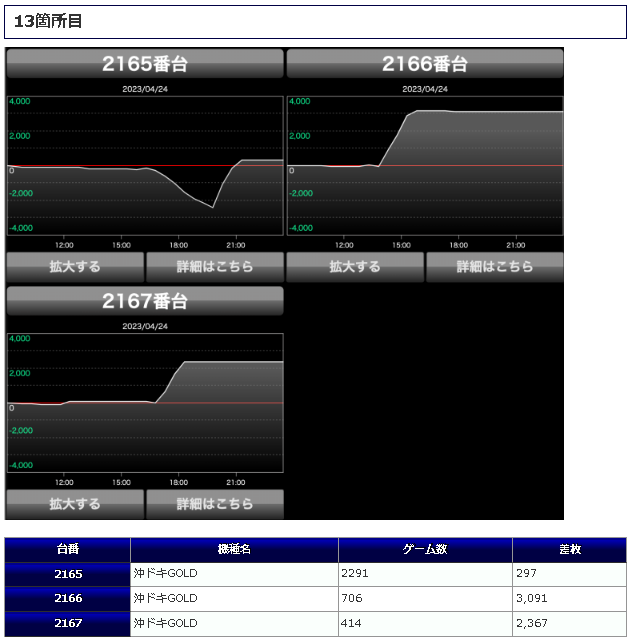Image resolution: width=630 pixels, height=641 pixels.
Task: Open 詳細はこちら for machine 2165
Action: 215,267
